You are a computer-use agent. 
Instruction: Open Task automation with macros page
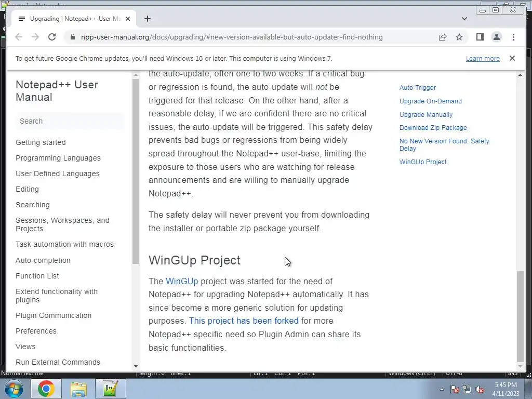(64, 244)
